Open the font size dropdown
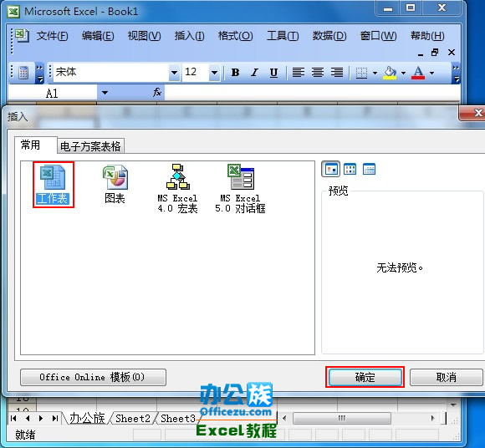The image size is (485, 448). 214,73
